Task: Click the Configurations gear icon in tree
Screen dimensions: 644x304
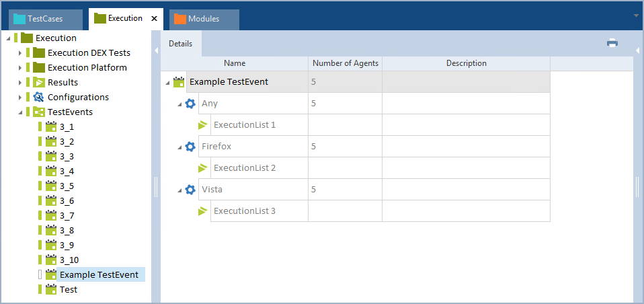Action: tap(39, 97)
